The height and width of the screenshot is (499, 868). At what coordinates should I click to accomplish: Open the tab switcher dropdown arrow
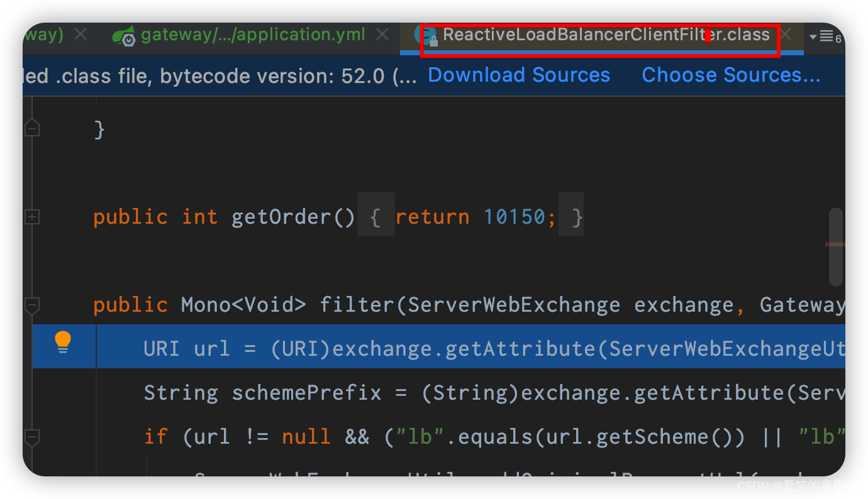(x=814, y=36)
